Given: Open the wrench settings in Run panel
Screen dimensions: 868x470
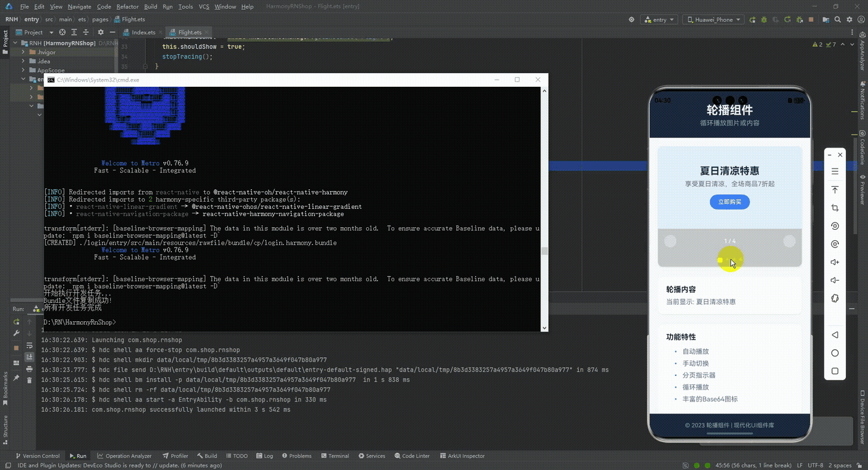Looking at the screenshot, I should click(16, 333).
